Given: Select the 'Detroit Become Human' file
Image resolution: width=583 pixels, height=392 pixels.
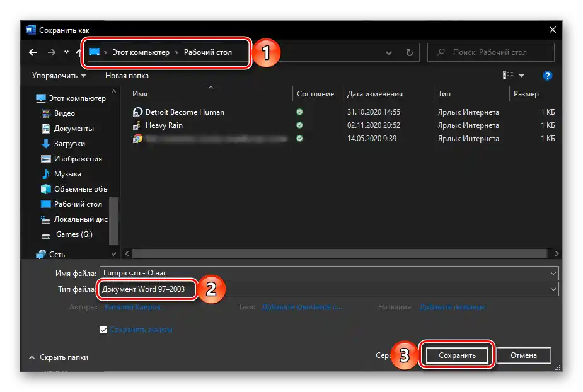Looking at the screenshot, I should [x=185, y=112].
